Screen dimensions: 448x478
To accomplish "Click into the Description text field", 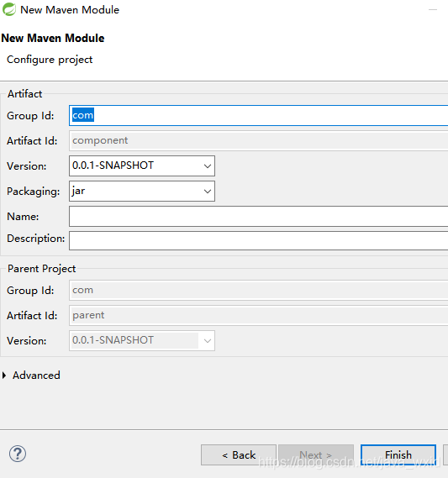I will (259, 240).
